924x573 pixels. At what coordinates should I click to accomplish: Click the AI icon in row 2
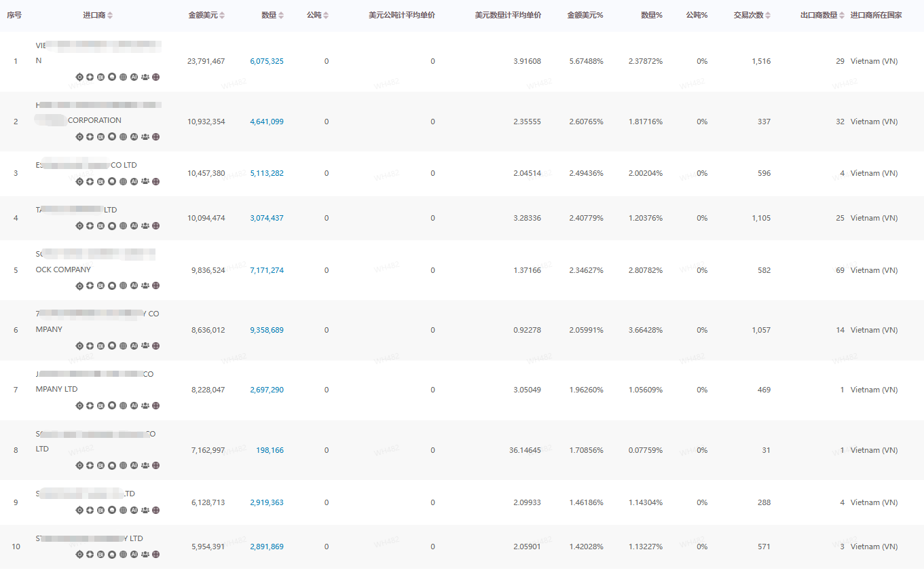[134, 136]
